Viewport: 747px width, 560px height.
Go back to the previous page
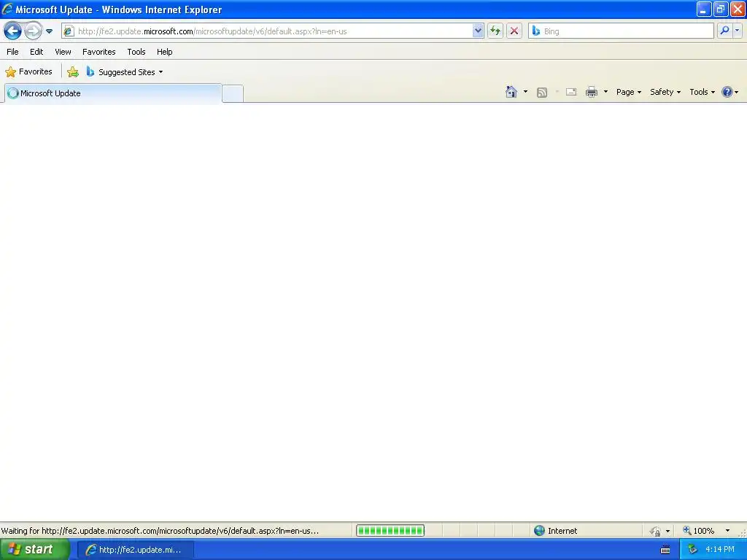[x=13, y=31]
